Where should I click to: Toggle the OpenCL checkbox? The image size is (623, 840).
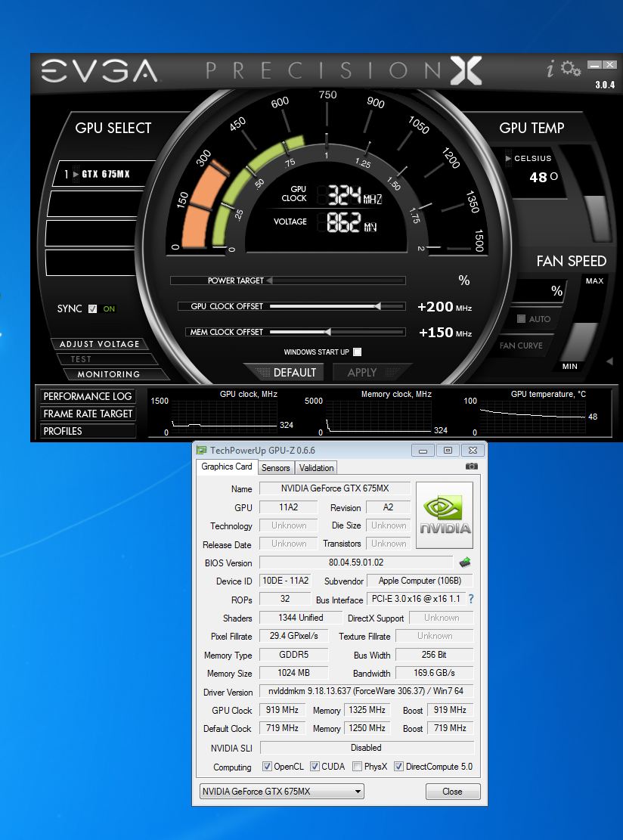pos(267,767)
